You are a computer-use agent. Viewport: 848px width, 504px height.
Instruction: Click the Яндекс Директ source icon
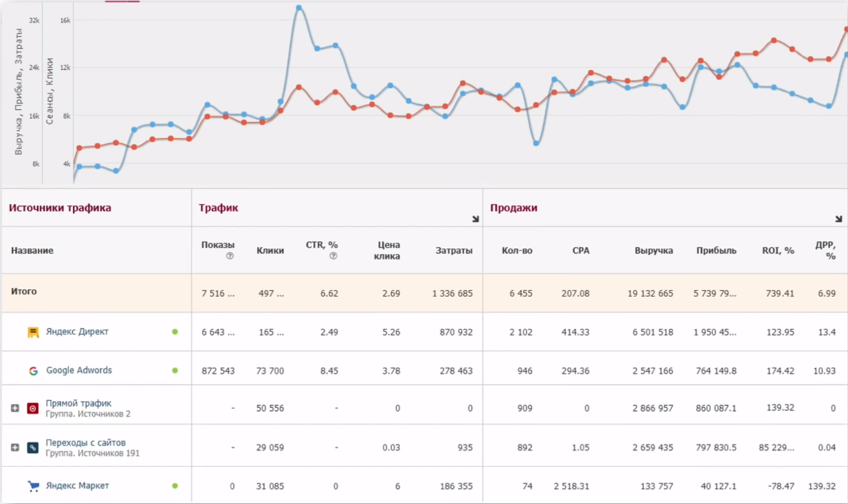click(33, 332)
